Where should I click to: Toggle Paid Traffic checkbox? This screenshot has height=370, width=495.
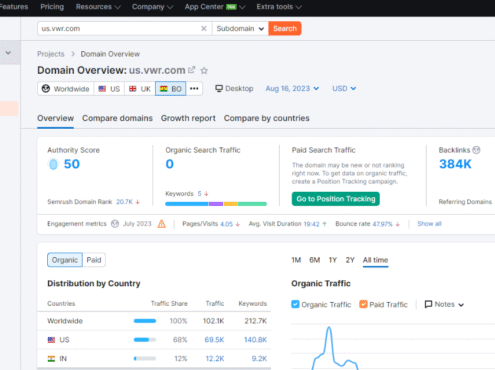point(363,304)
